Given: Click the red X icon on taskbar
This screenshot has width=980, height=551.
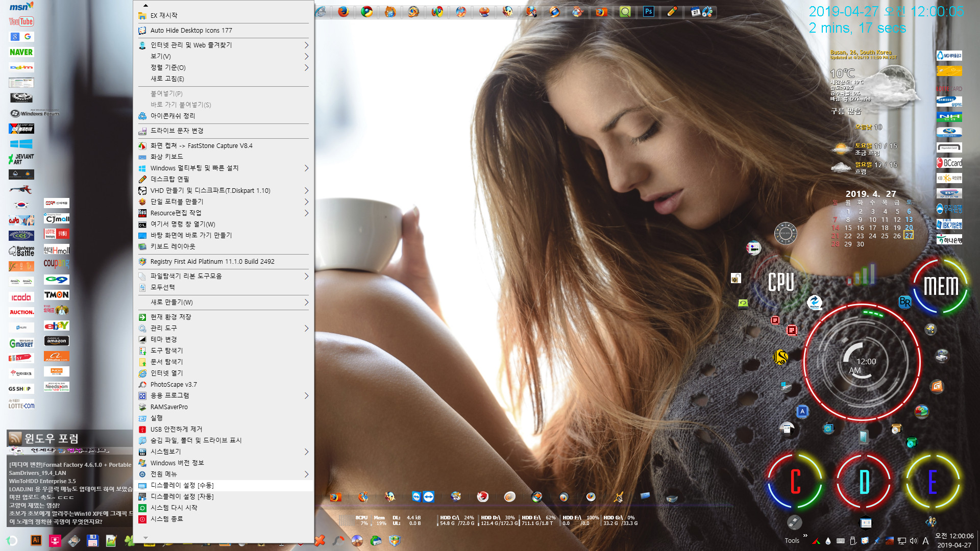Looking at the screenshot, I should pyautogui.click(x=320, y=540).
